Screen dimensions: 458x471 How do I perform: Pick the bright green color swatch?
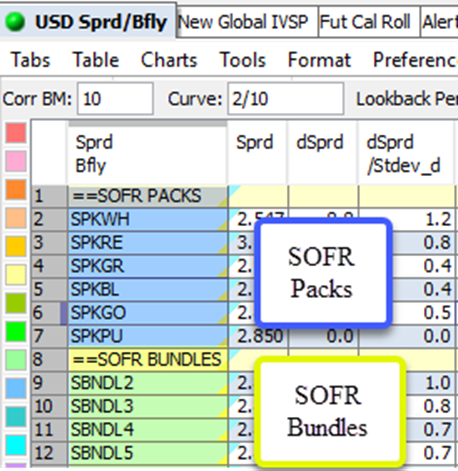point(16,331)
